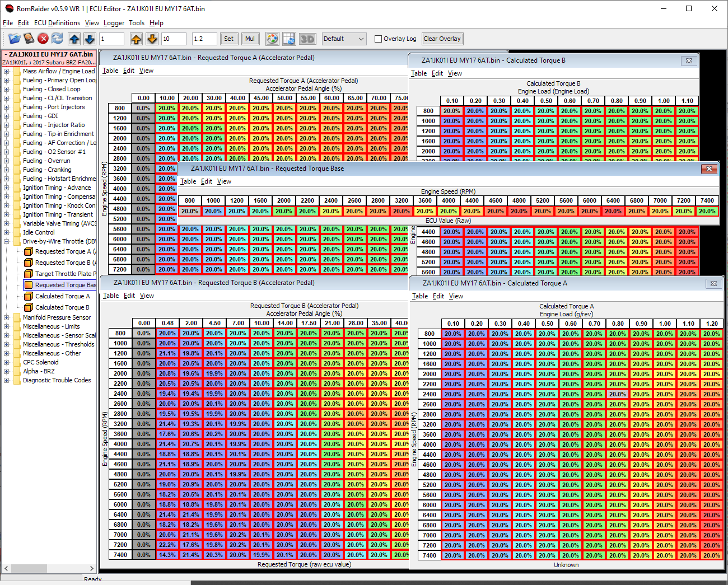Open the 3D view button
Image resolution: width=728 pixels, height=585 pixels.
tap(307, 39)
